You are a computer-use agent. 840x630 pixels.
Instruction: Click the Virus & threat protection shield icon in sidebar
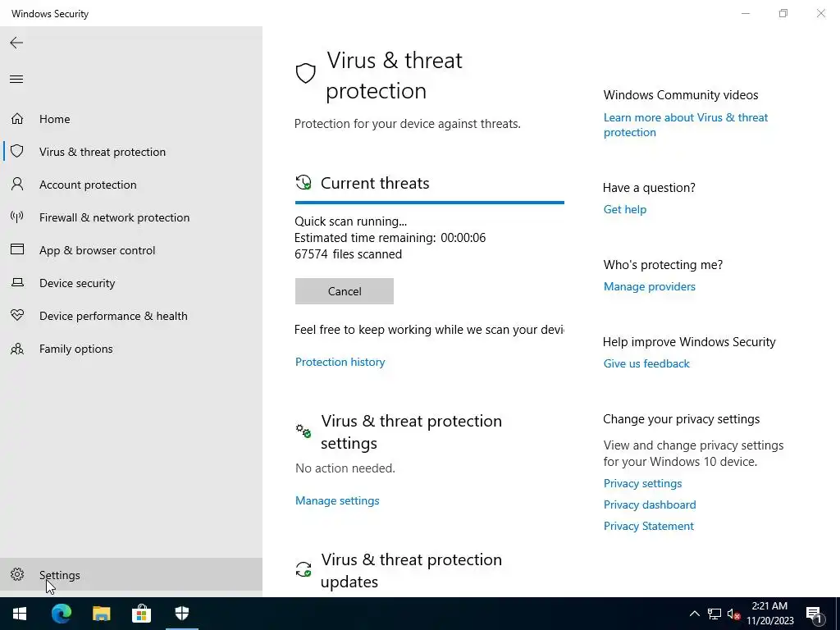point(17,151)
